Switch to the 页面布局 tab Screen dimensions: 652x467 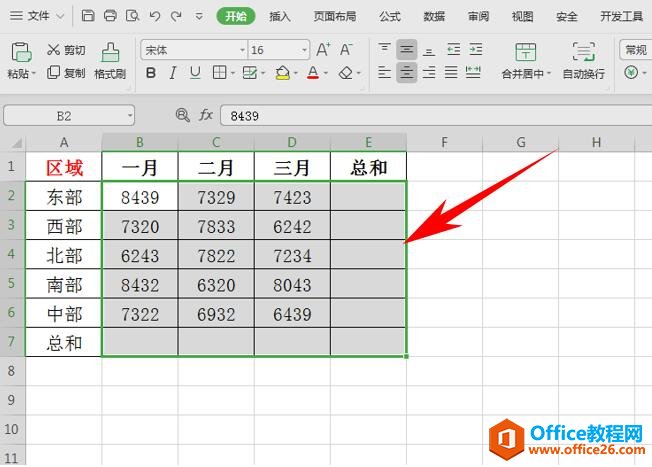coord(335,17)
